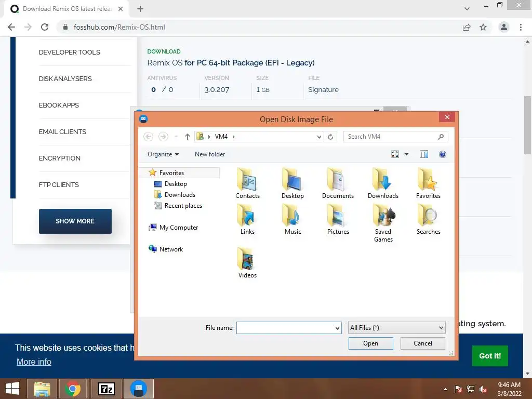Click the search magnifier icon in dialog
This screenshot has width=532, height=399.
[x=441, y=137]
